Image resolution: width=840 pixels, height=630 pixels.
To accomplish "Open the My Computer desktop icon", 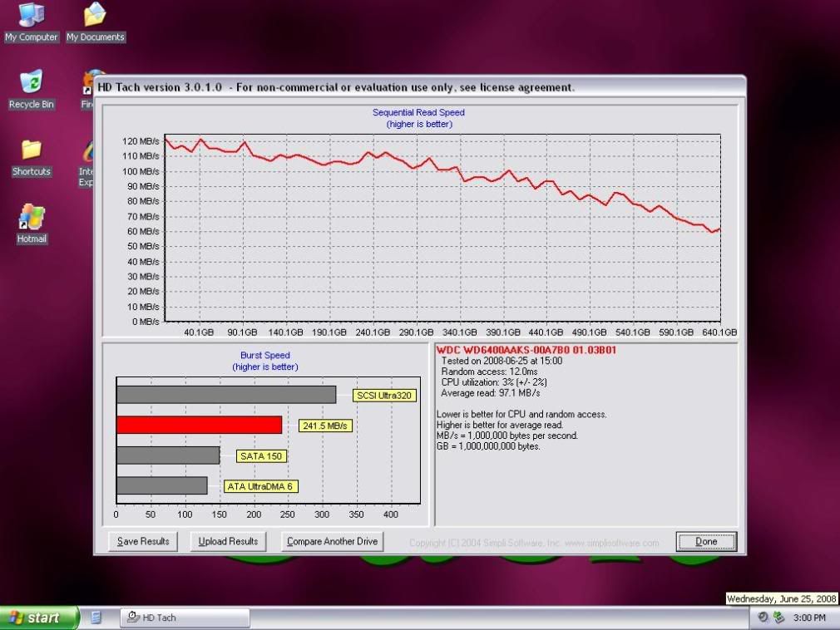I will coord(31,22).
